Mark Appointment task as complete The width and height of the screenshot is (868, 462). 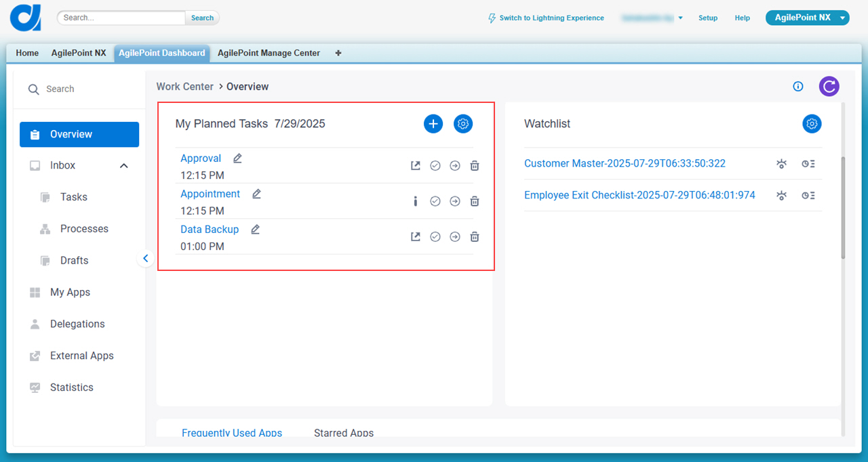[435, 201]
